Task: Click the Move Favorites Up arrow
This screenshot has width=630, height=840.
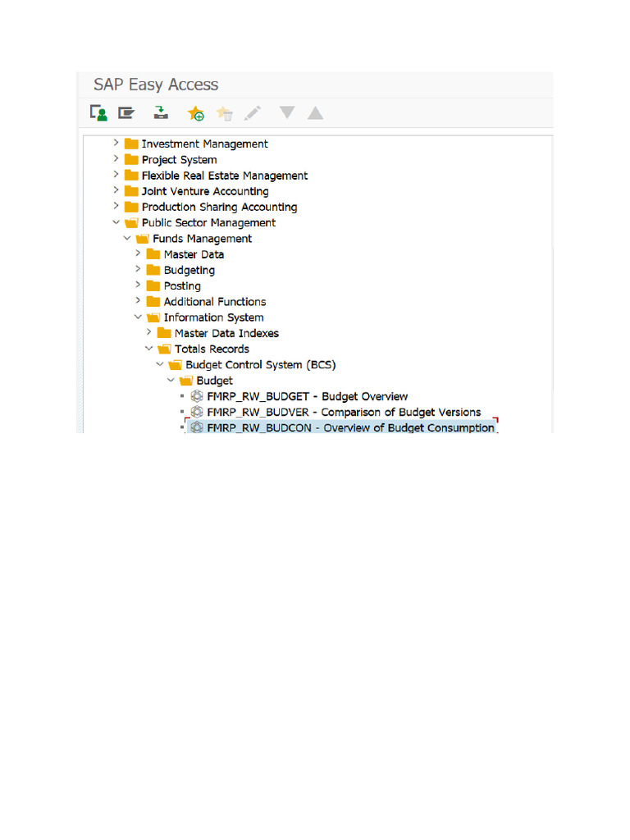Action: (316, 113)
